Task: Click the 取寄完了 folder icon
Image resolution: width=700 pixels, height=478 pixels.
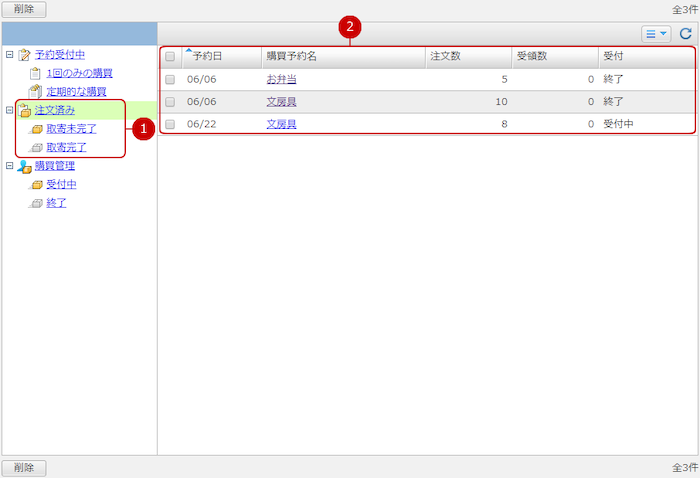Action: coord(37,148)
